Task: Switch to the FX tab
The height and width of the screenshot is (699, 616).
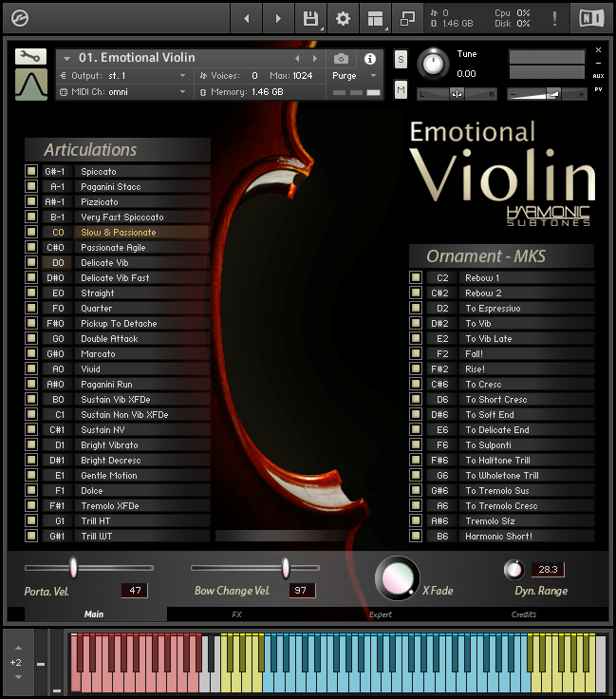Action: pos(236,614)
